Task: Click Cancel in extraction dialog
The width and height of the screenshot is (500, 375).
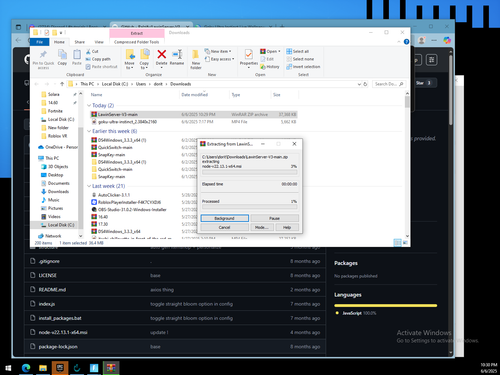Action: tap(225, 227)
